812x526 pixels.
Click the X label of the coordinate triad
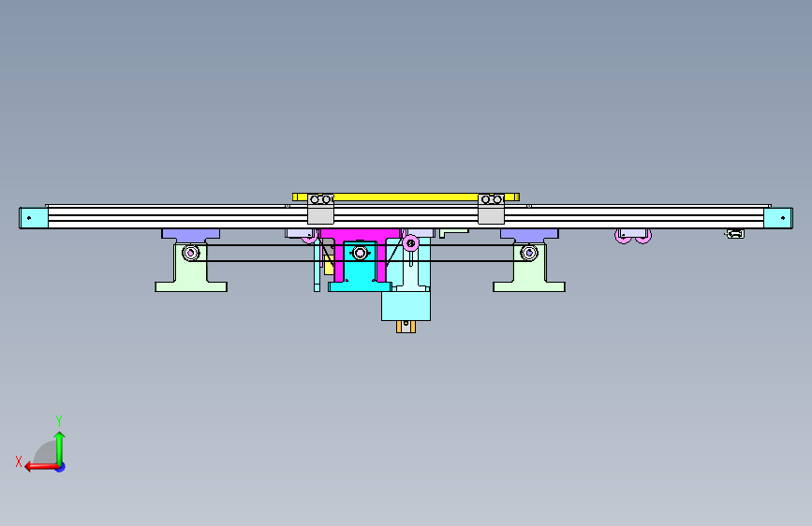coord(19,461)
